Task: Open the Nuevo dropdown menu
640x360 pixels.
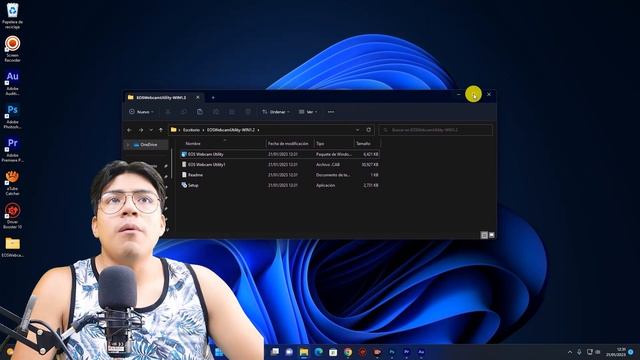Action: 142,112
